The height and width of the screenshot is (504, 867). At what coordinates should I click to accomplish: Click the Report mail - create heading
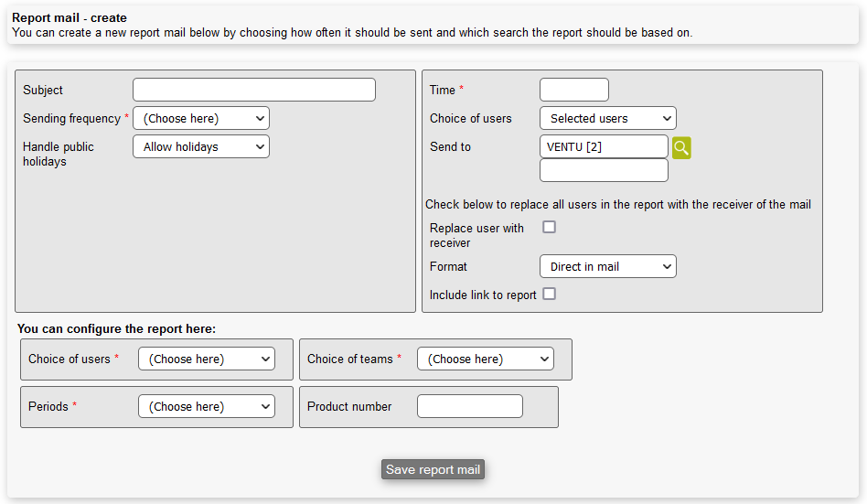70,17
